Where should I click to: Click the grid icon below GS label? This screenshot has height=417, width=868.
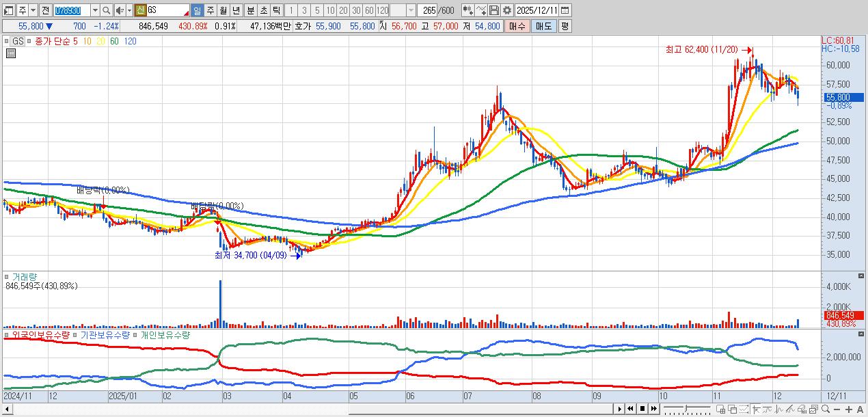(x=10, y=53)
